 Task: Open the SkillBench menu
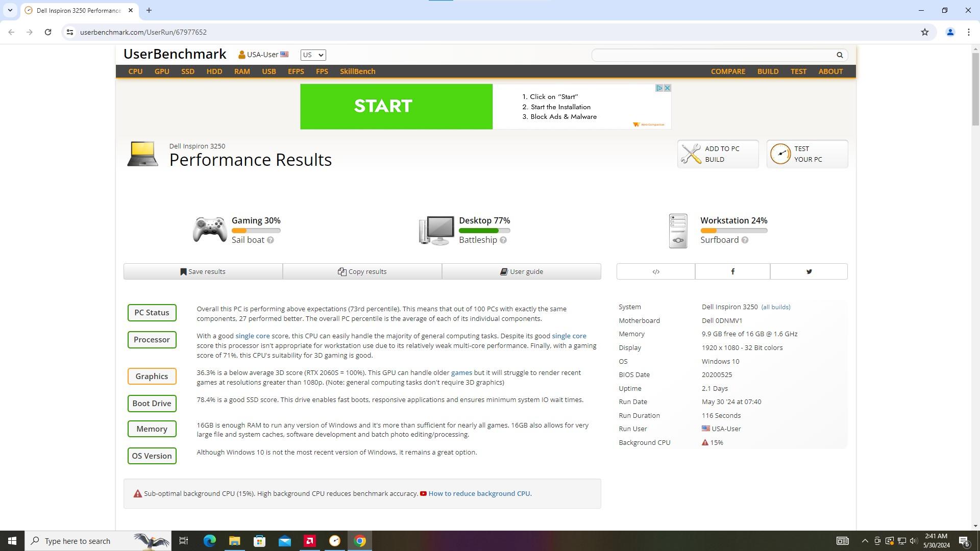coord(358,71)
